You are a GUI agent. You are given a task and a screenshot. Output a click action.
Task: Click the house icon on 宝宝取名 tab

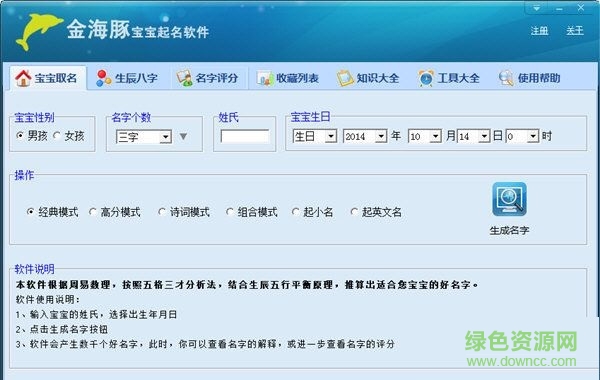coord(23,78)
